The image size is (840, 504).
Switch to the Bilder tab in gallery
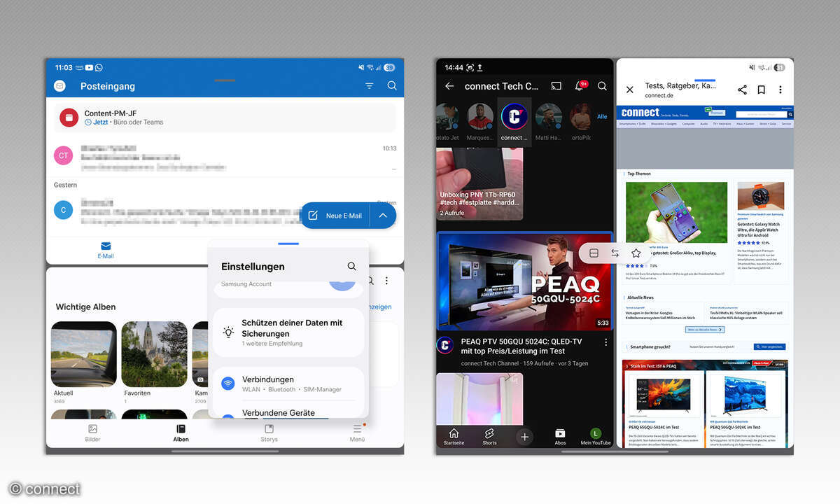point(92,433)
